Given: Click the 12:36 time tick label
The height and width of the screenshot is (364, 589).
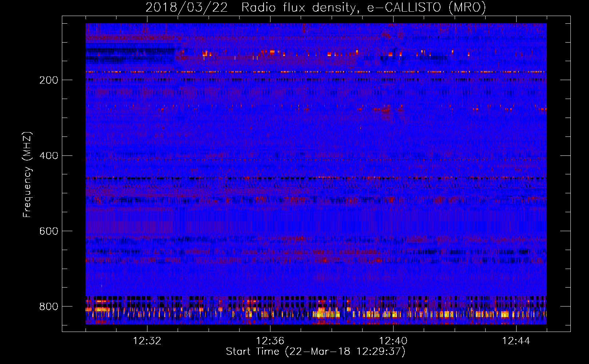Looking at the screenshot, I should 270,341.
